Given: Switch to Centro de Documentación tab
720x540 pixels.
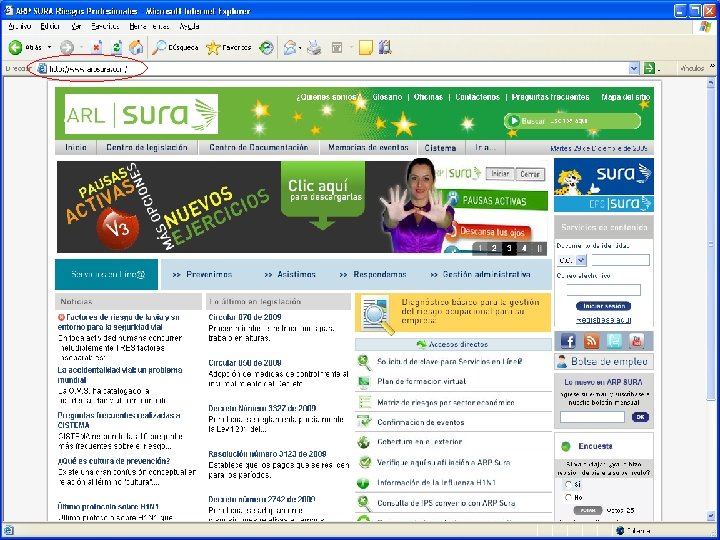Looking at the screenshot, I should tap(259, 147).
